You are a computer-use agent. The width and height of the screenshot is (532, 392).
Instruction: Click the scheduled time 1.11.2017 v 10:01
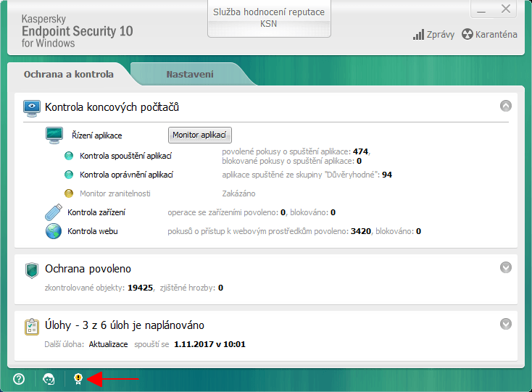tap(209, 344)
